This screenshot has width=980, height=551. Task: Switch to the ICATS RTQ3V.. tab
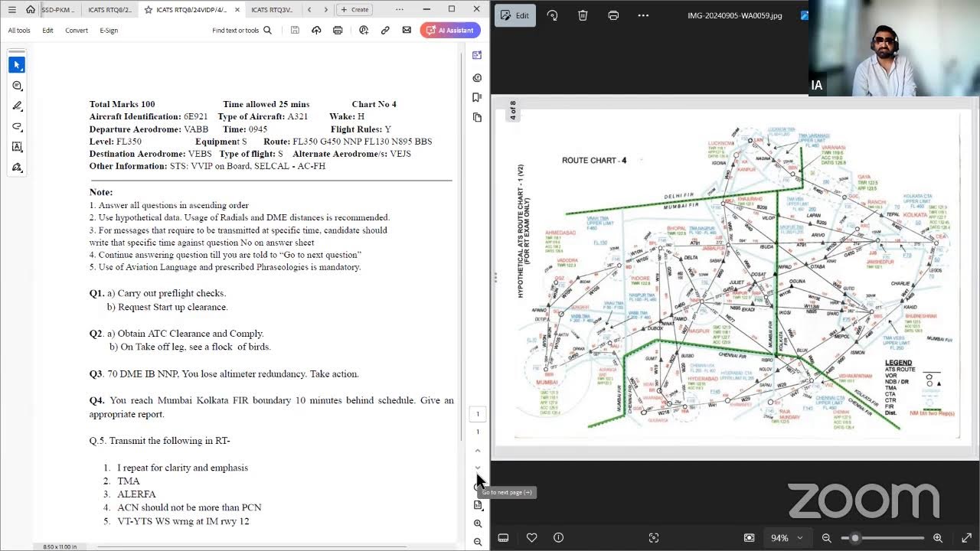click(x=272, y=10)
